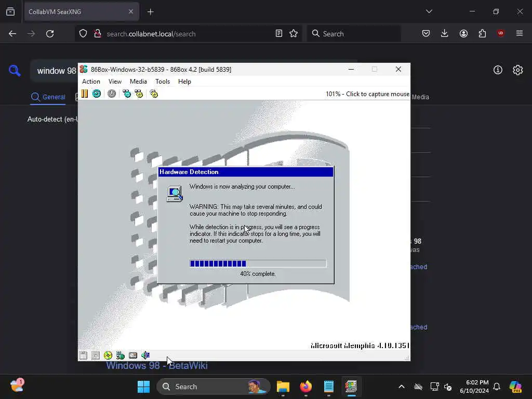Open the Firefox hamburger application menu
532x399 pixels.
520,33
